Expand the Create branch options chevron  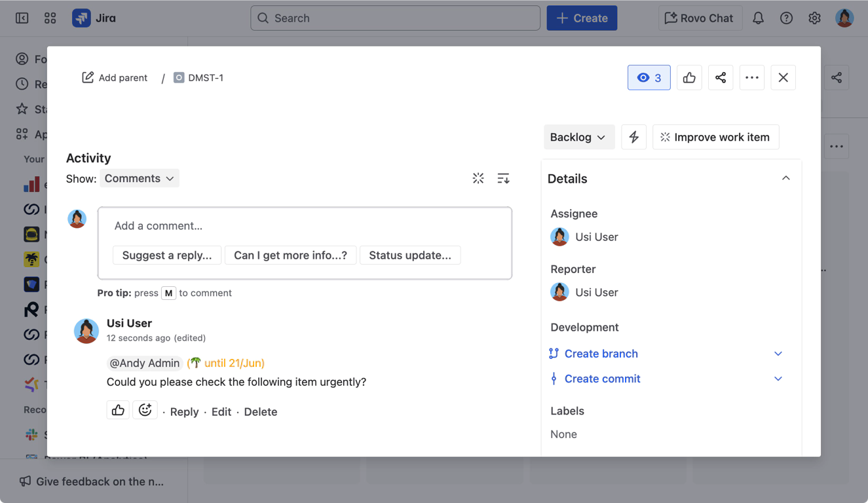778,354
